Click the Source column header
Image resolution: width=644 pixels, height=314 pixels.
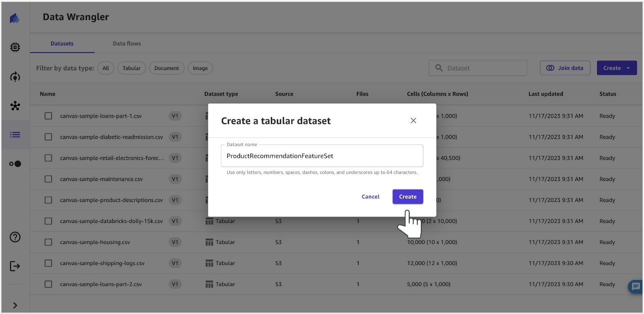(284, 94)
